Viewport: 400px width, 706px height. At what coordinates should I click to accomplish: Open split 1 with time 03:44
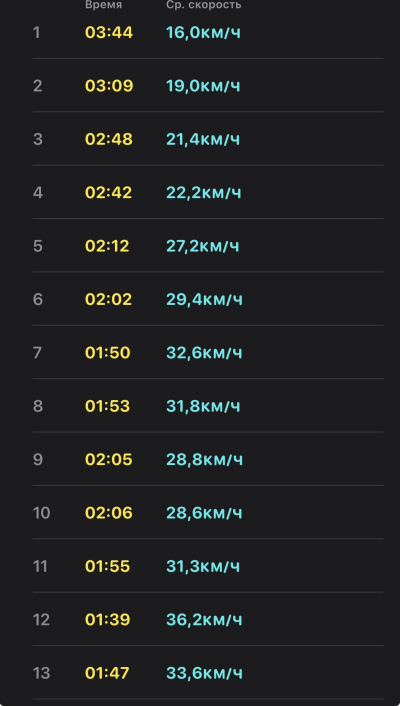coord(109,33)
